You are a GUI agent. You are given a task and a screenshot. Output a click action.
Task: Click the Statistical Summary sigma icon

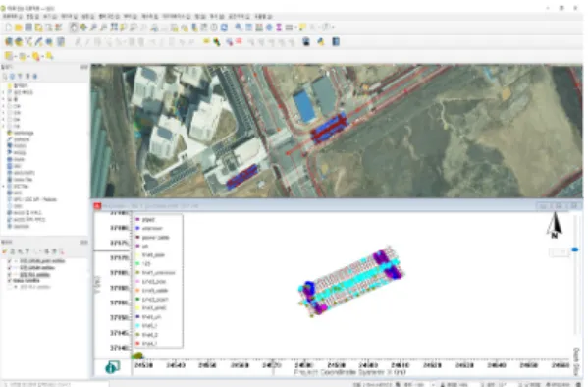[279, 28]
